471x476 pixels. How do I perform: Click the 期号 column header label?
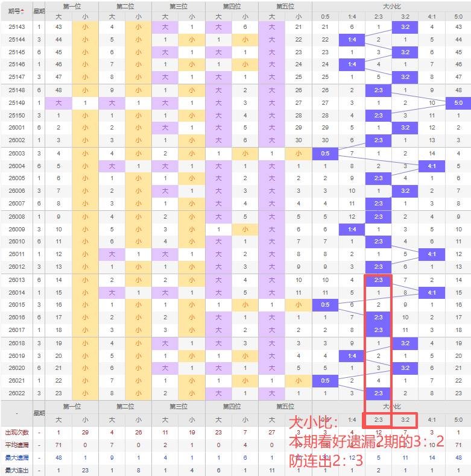click(x=14, y=11)
